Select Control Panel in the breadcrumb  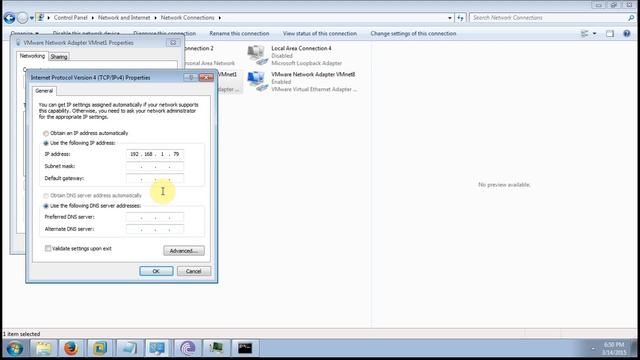click(x=71, y=18)
